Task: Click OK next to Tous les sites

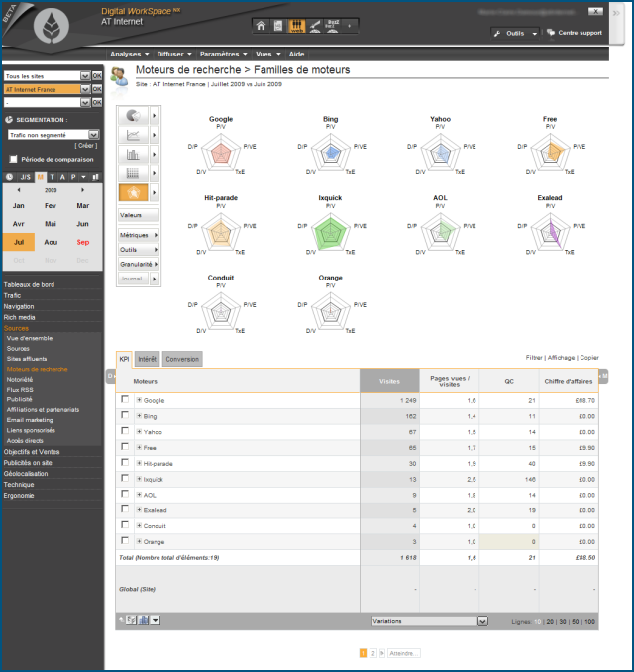Action: click(97, 76)
